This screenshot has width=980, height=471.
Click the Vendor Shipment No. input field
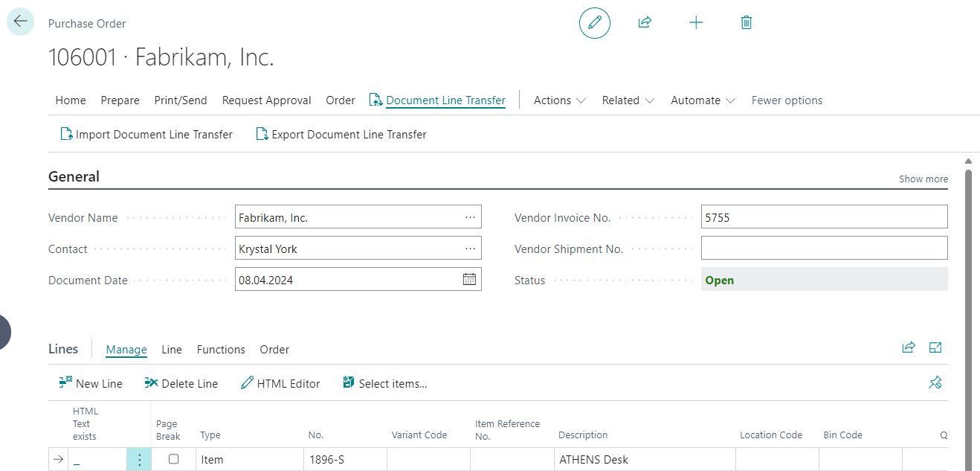pyautogui.click(x=824, y=249)
